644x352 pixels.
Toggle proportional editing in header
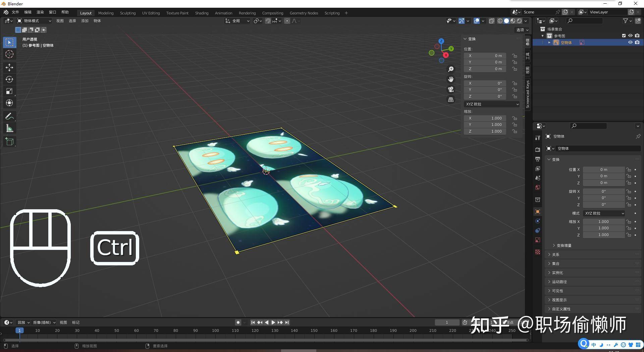(x=287, y=21)
